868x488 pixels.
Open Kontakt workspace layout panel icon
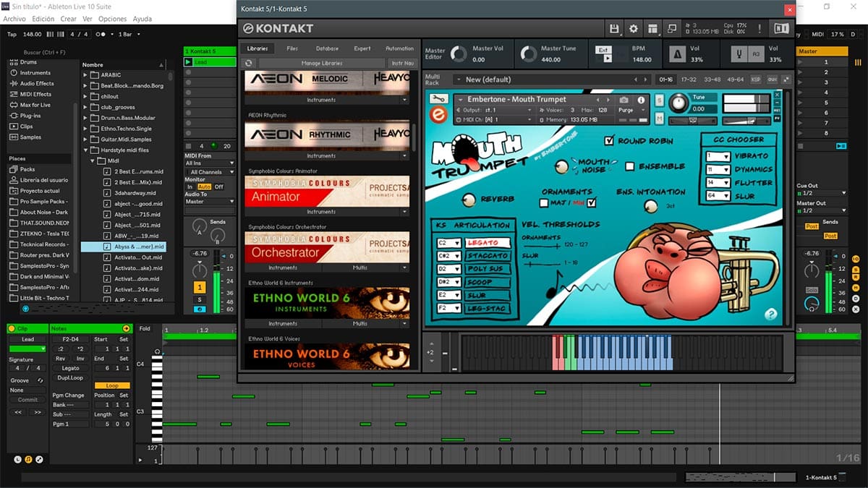point(652,29)
